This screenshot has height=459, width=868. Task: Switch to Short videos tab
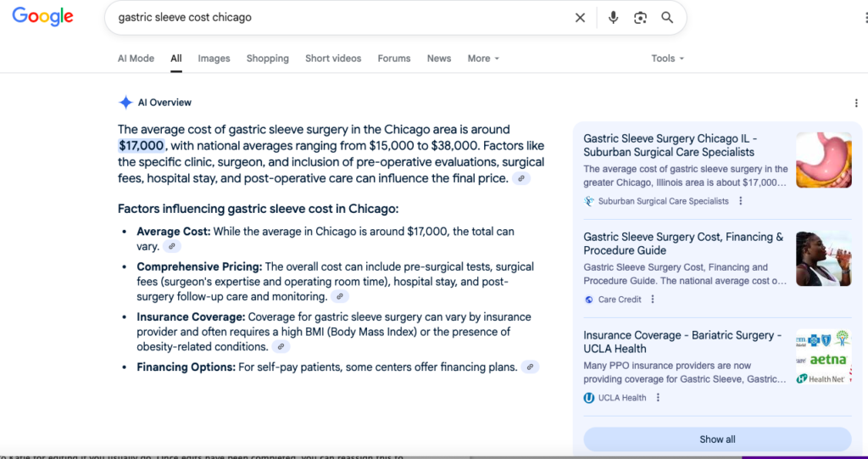[x=333, y=59]
